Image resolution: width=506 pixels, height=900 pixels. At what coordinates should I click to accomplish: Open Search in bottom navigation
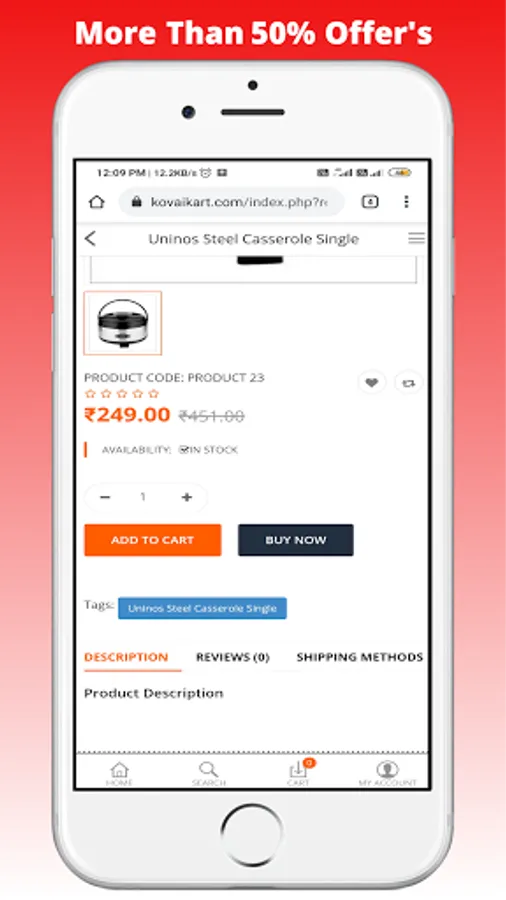[x=209, y=773]
